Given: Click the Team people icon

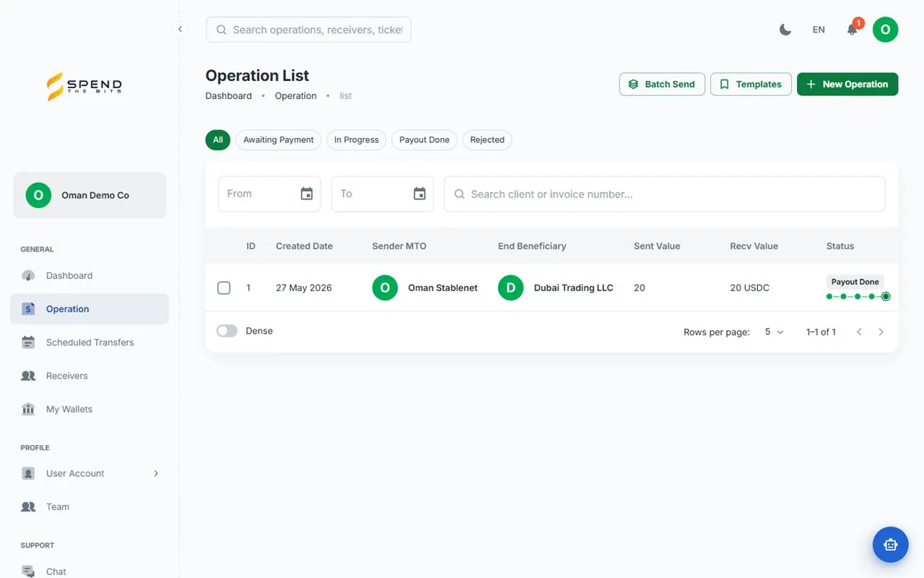Looking at the screenshot, I should pyautogui.click(x=28, y=506).
